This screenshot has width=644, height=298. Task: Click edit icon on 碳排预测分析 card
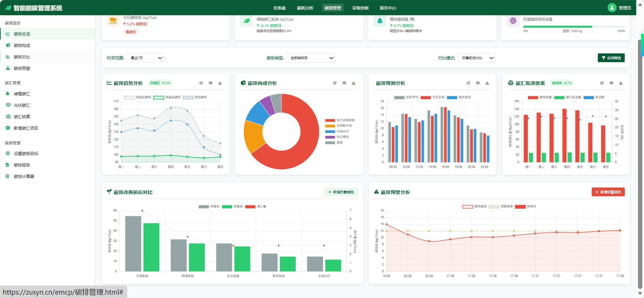coord(468,83)
